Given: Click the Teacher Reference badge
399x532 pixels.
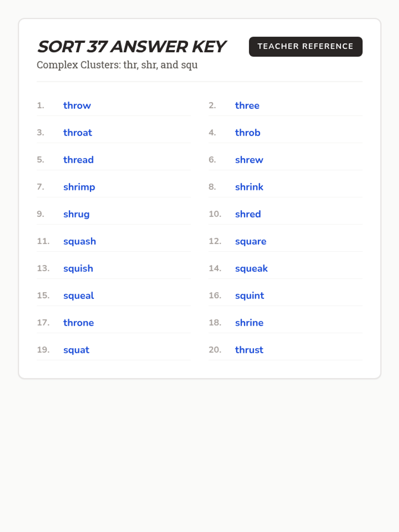Looking at the screenshot, I should pos(306,47).
